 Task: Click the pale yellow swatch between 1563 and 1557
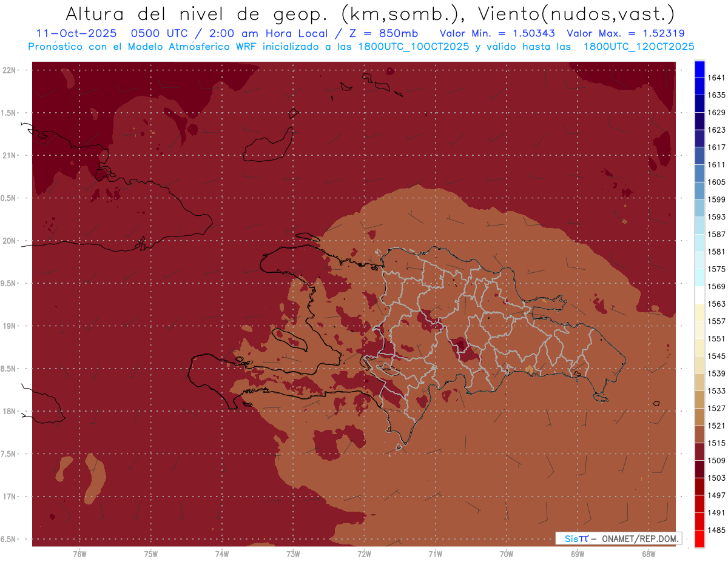699,312
